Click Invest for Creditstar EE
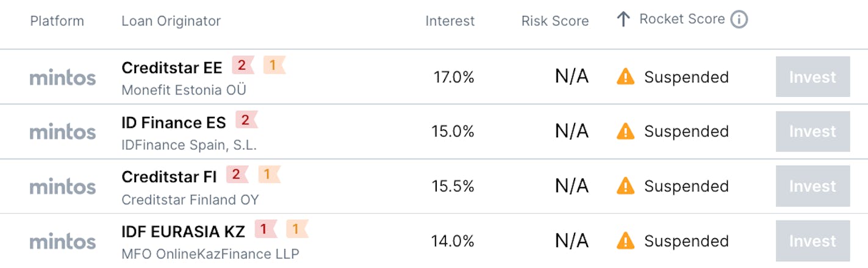 pyautogui.click(x=812, y=77)
